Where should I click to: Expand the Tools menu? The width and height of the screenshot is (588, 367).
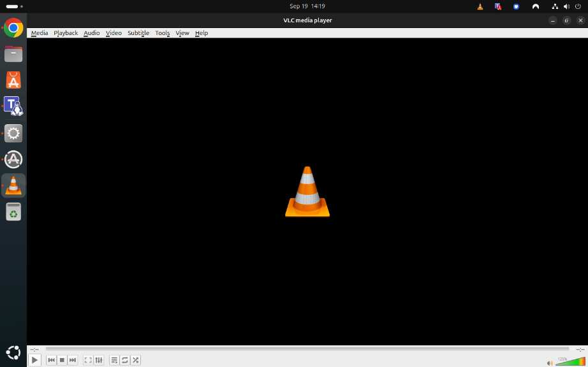coord(163,33)
